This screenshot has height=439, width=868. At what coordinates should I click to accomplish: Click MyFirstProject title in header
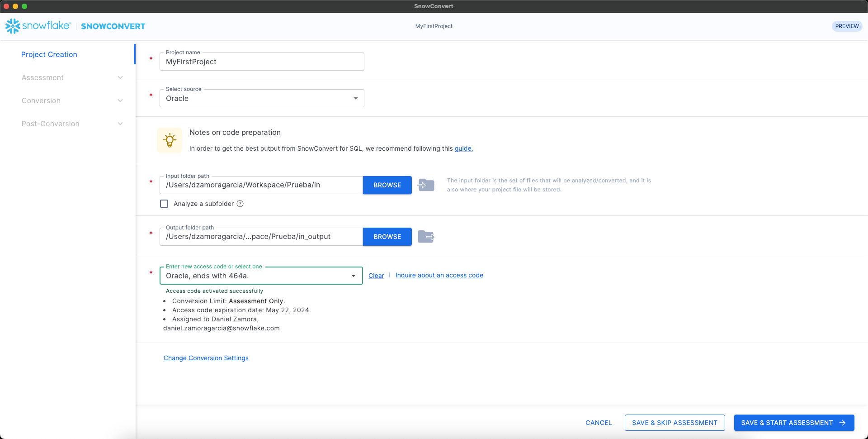(434, 26)
